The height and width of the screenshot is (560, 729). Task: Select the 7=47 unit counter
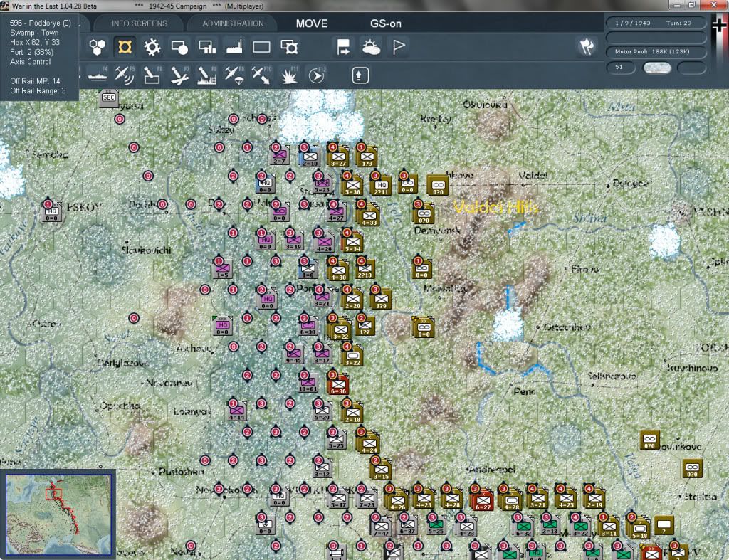pos(382,526)
